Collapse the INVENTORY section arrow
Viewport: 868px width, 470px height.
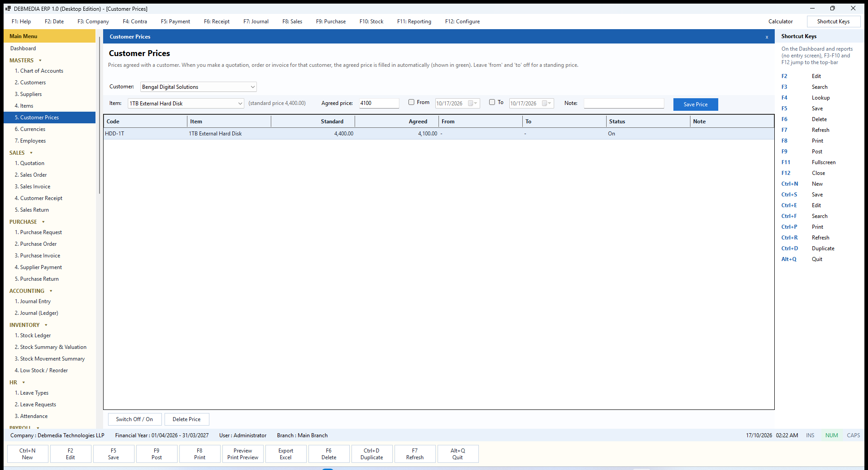pos(46,325)
